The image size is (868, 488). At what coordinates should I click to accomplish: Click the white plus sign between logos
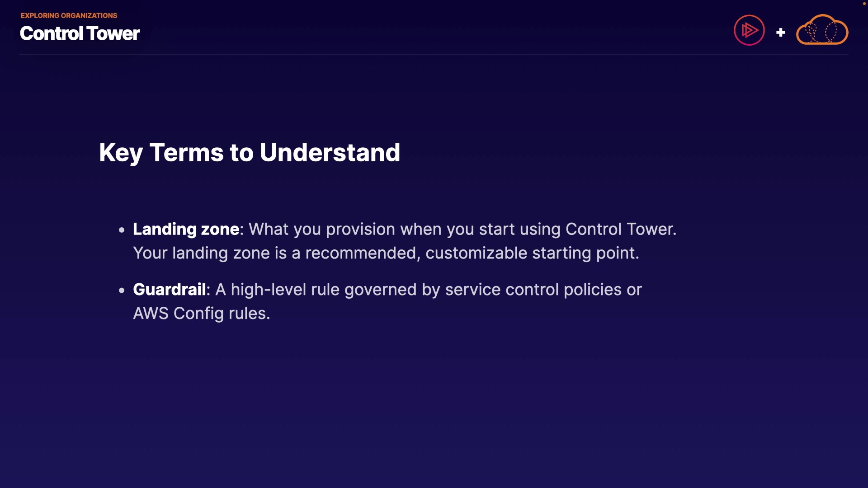(x=780, y=33)
